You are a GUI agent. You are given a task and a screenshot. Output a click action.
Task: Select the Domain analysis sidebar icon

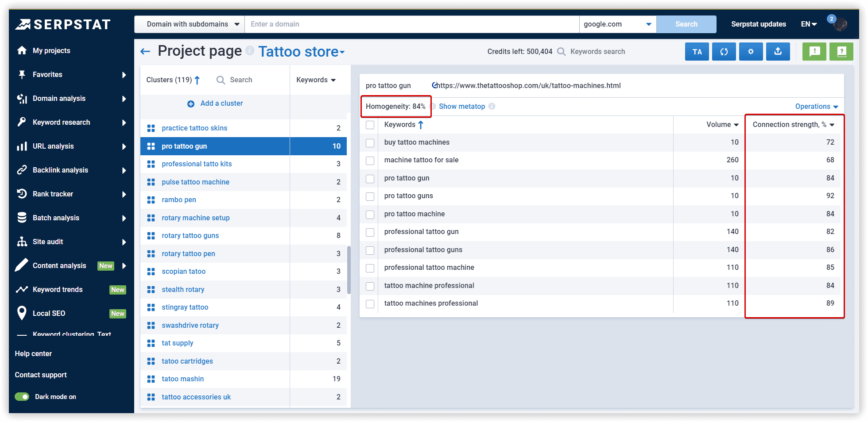(x=22, y=98)
